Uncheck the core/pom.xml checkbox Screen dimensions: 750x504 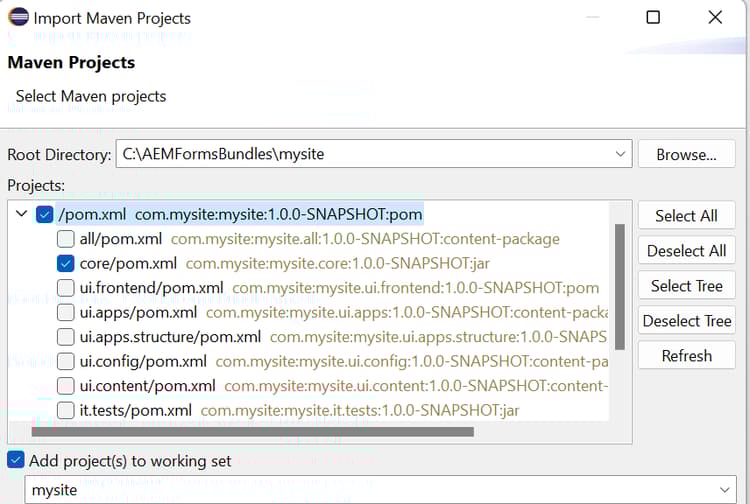coord(66,263)
